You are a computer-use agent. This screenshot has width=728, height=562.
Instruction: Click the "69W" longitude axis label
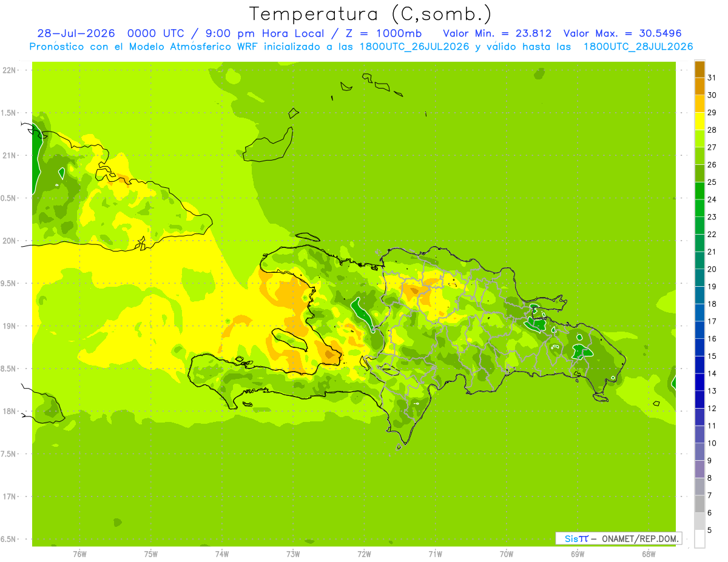pyautogui.click(x=578, y=554)
